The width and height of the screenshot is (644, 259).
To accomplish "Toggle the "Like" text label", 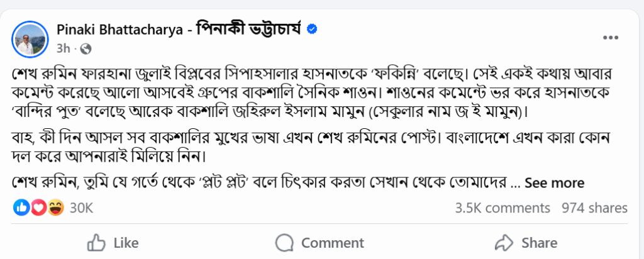I will coord(126,243).
